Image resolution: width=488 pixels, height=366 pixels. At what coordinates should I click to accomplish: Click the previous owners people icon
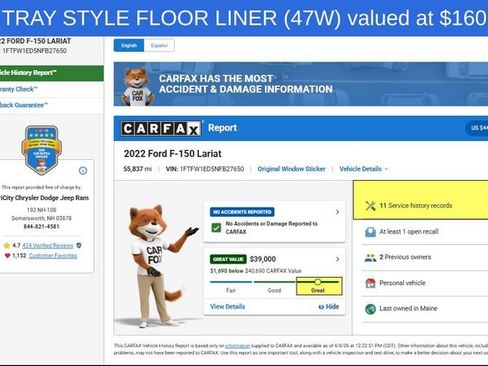pyautogui.click(x=370, y=257)
